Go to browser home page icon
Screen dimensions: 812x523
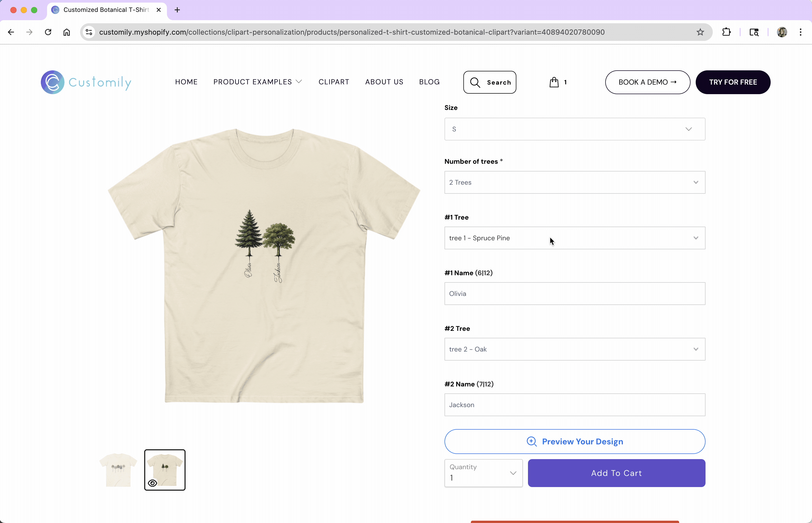66,32
